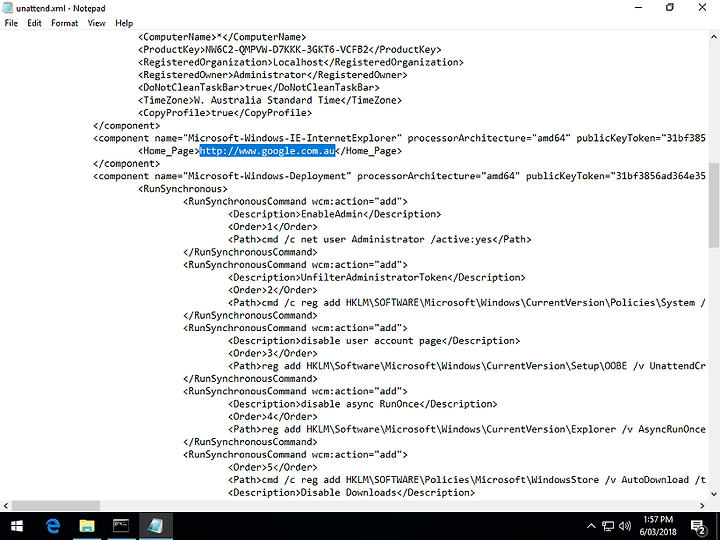The image size is (720, 540).
Task: Open the View menu
Action: (96, 23)
